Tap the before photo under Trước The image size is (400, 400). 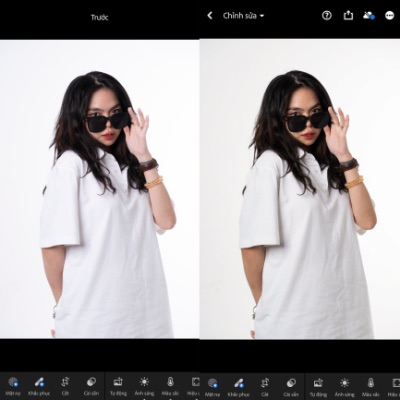(x=100, y=189)
